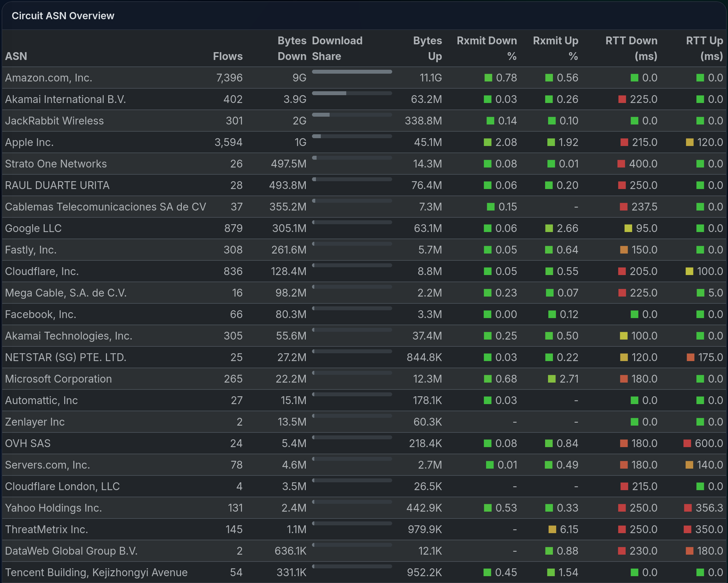Image resolution: width=728 pixels, height=583 pixels.
Task: Click the green Rxmit Down square for Amazon.com
Action: point(488,78)
